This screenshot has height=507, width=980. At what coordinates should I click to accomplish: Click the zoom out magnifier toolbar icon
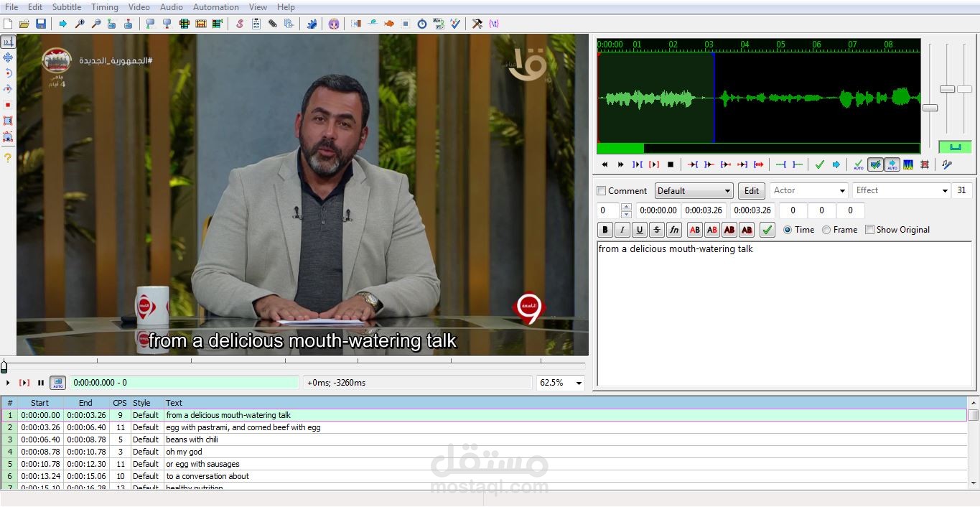[96, 24]
